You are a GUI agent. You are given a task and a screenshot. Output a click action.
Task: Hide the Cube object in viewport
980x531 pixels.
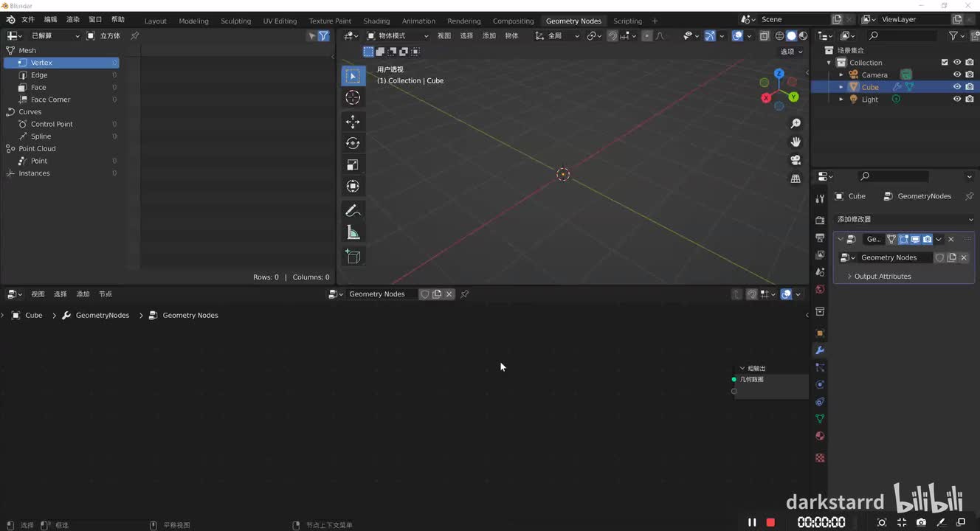coord(957,87)
